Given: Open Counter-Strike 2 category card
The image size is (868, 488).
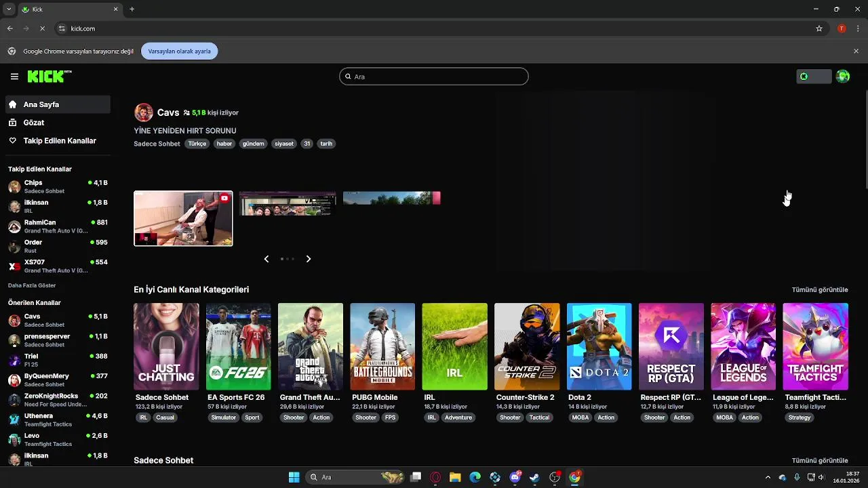Looking at the screenshot, I should [527, 346].
